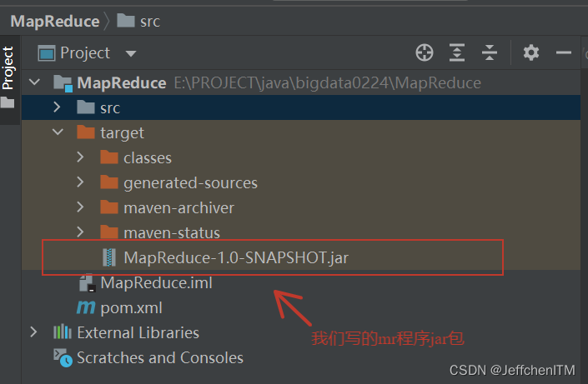This screenshot has width=588, height=384.
Task: Click the Project panel title label
Action: pos(85,53)
